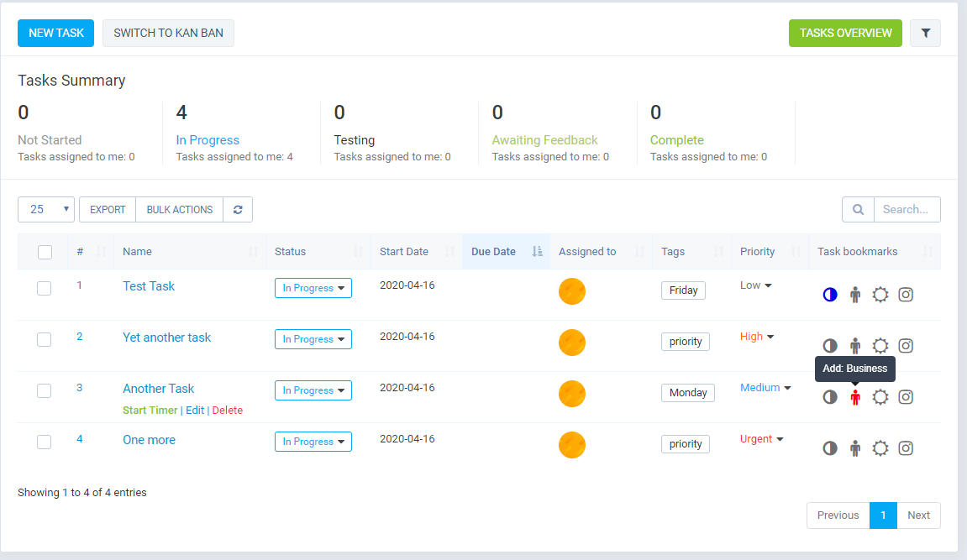Open the status dropdown for Yet another task
The height and width of the screenshot is (560, 967).
pos(313,339)
